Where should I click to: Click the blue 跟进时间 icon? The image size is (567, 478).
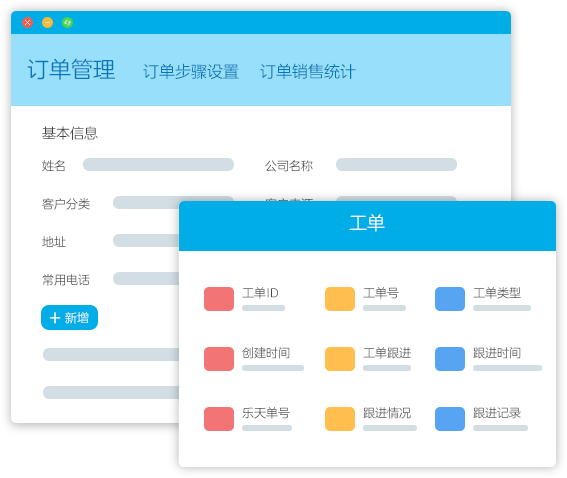(450, 359)
